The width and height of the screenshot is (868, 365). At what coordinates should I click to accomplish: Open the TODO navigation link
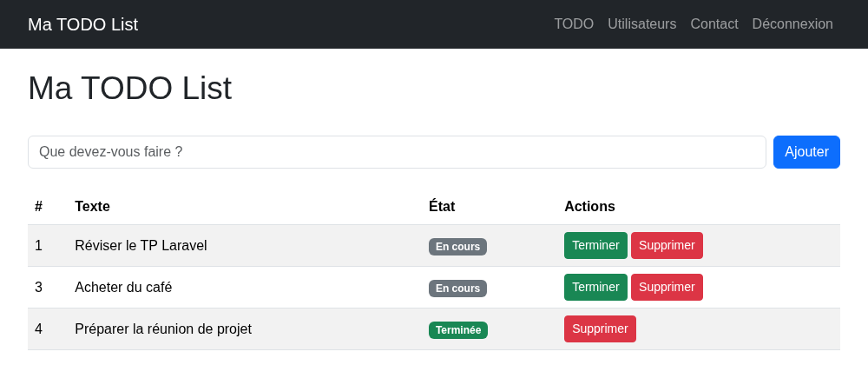(x=574, y=24)
